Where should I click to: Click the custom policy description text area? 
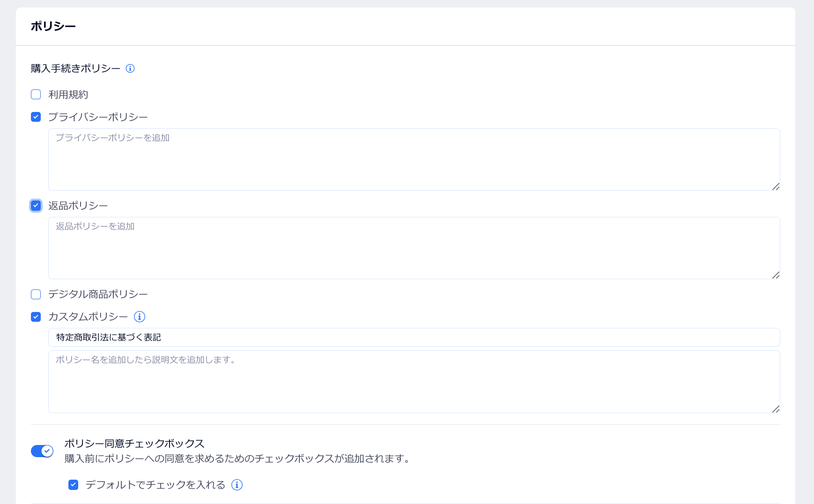pyautogui.click(x=414, y=382)
